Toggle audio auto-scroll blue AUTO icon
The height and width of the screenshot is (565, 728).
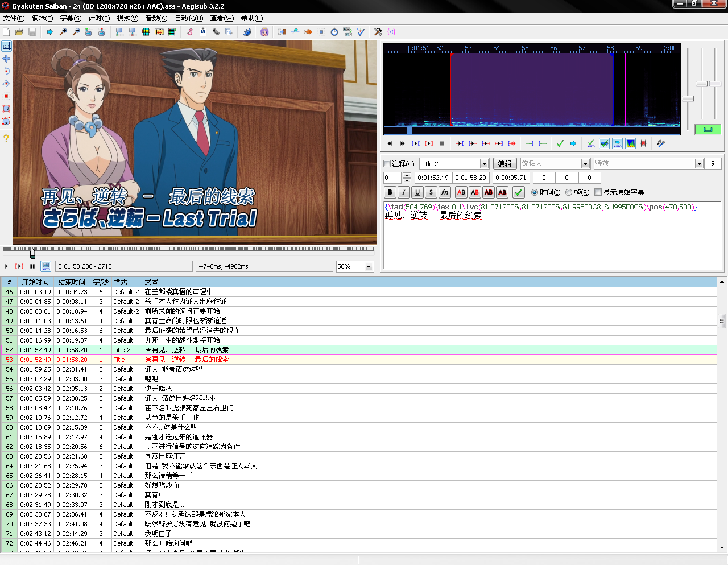617,143
